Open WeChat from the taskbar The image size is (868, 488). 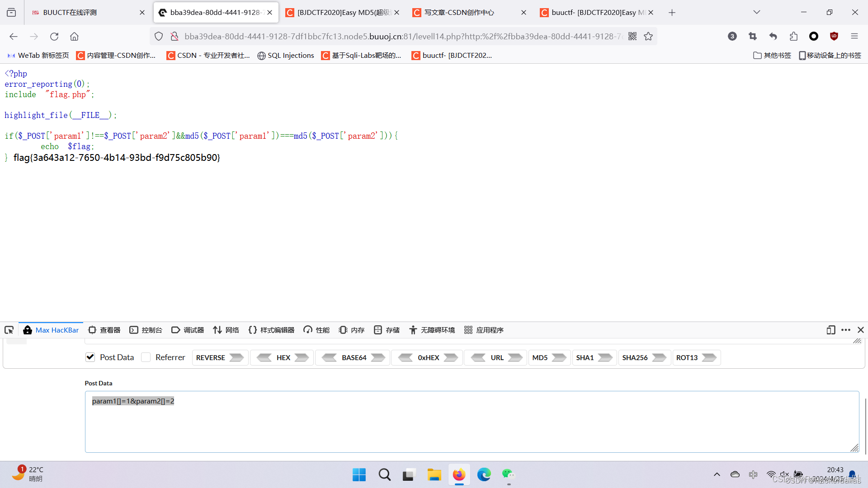tap(509, 474)
